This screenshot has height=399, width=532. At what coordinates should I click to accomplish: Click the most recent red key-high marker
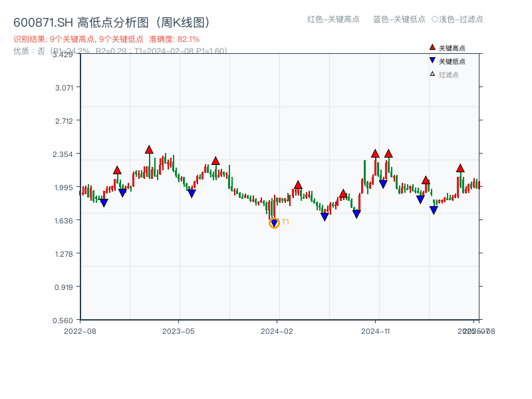pos(460,168)
